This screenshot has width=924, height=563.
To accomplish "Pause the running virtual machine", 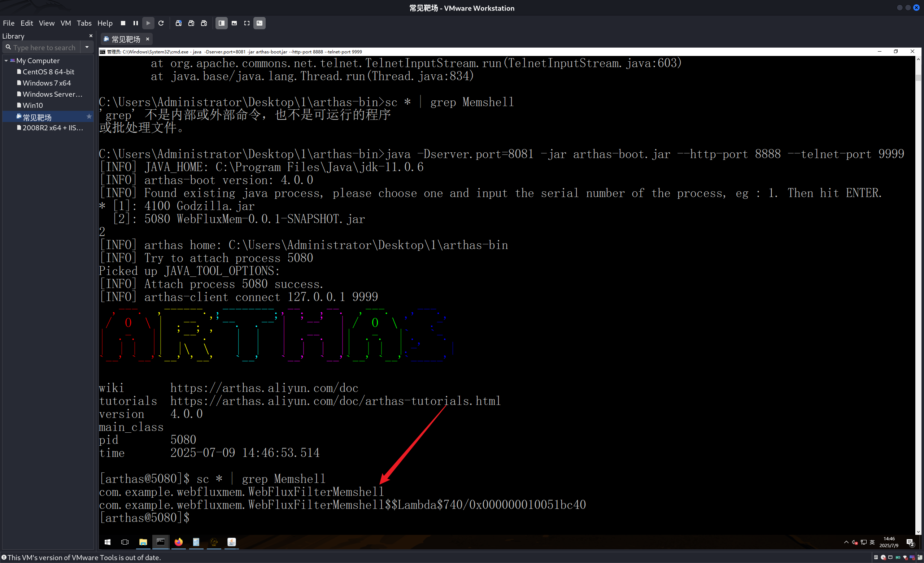I will (x=135, y=23).
